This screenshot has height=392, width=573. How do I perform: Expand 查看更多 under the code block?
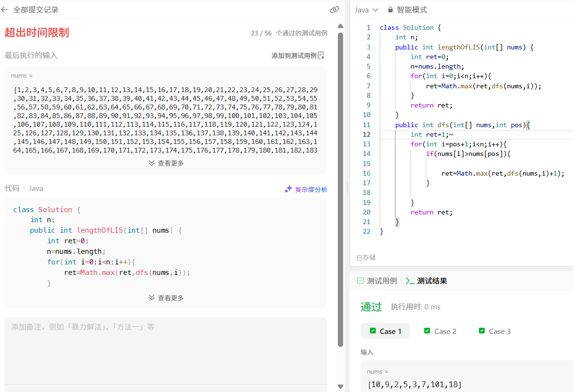pos(166,298)
